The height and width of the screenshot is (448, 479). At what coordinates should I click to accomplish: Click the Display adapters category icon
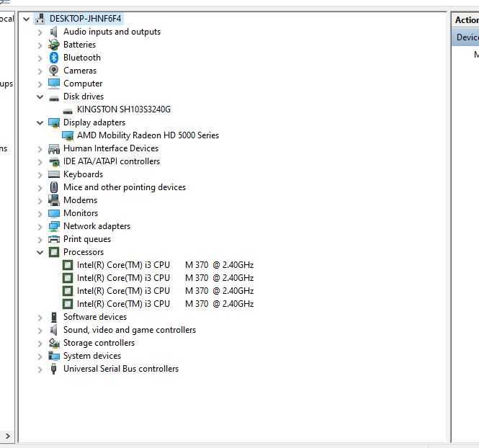54,122
